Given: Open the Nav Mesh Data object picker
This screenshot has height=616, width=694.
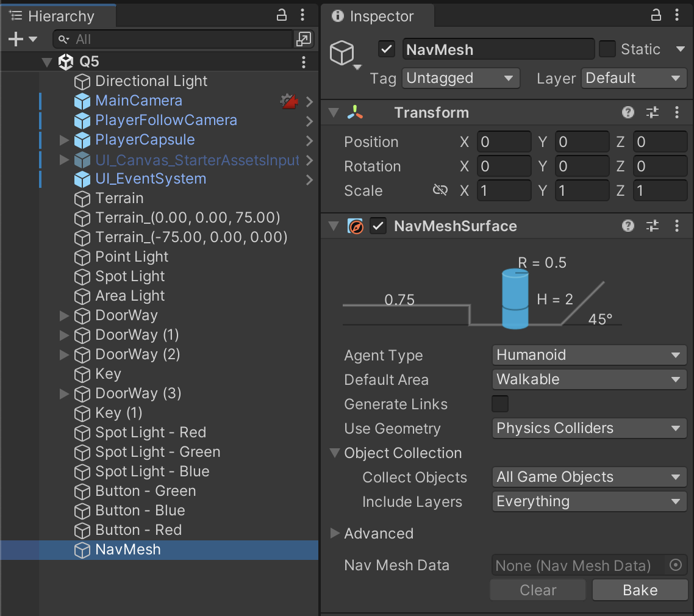Looking at the screenshot, I should 675,565.
